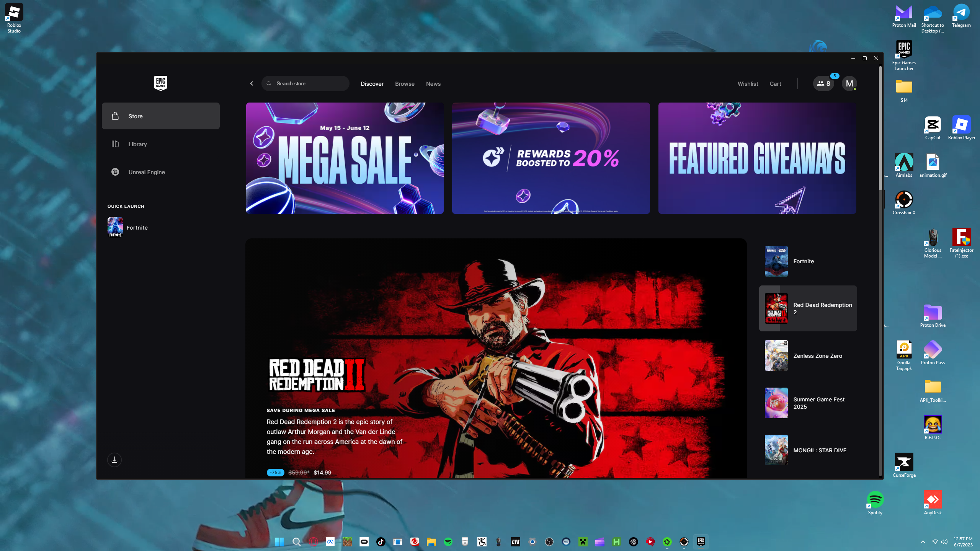Launch Fortnite from Quick Launch
Screen dimensions: 980x551
click(x=137, y=228)
